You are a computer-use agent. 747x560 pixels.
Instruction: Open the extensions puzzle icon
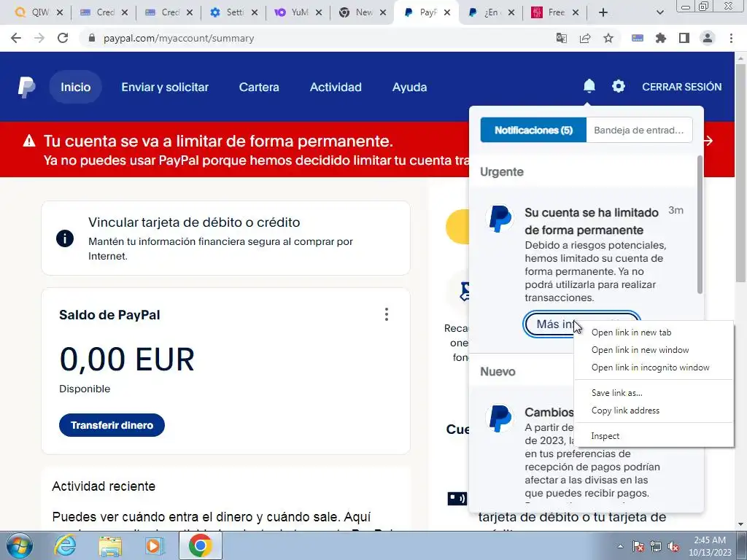(661, 38)
